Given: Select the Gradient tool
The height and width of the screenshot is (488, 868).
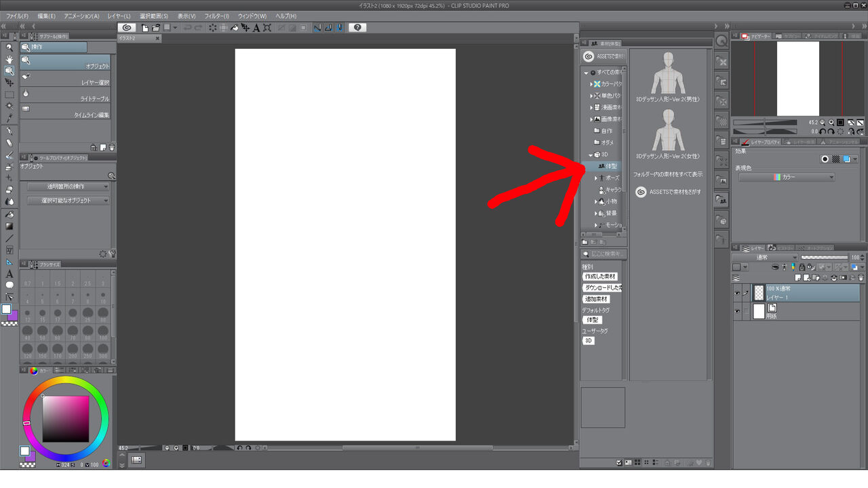Looking at the screenshot, I should [x=9, y=226].
